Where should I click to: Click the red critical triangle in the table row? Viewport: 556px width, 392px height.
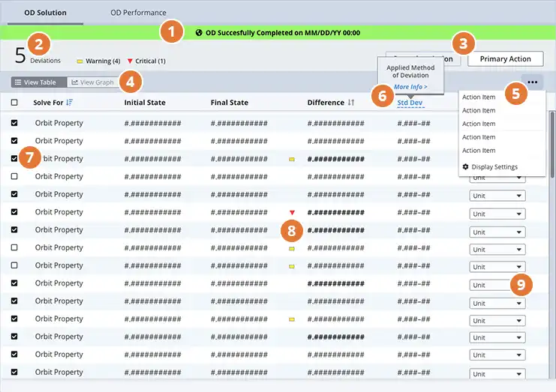point(292,213)
